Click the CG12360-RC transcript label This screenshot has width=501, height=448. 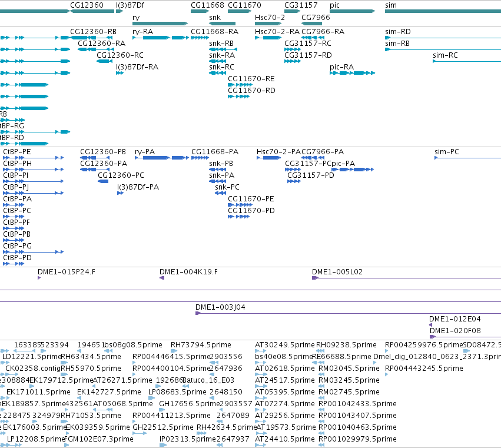pos(120,55)
